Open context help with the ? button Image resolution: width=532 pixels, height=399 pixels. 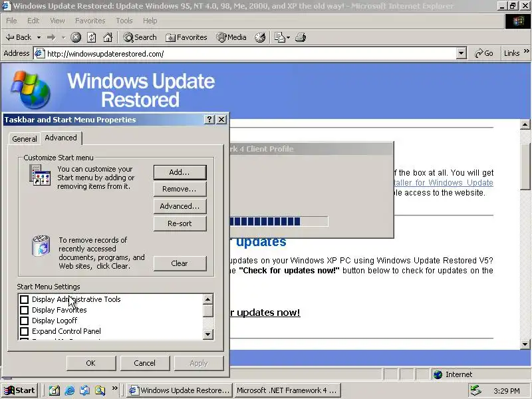coord(209,120)
